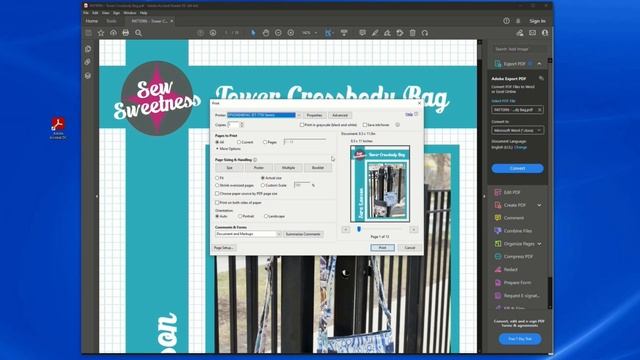This screenshot has height=360, width=640.
Task: Click the next page arrow in toolbar
Action: [213, 33]
